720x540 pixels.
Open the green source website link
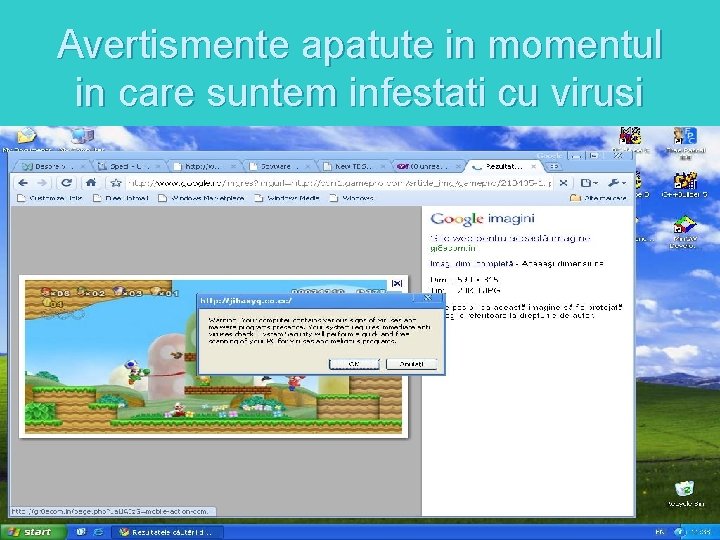pyautogui.click(x=453, y=248)
